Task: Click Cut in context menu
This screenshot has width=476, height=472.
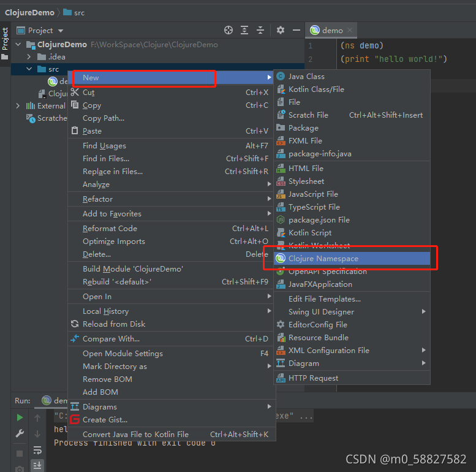Action: [172, 93]
